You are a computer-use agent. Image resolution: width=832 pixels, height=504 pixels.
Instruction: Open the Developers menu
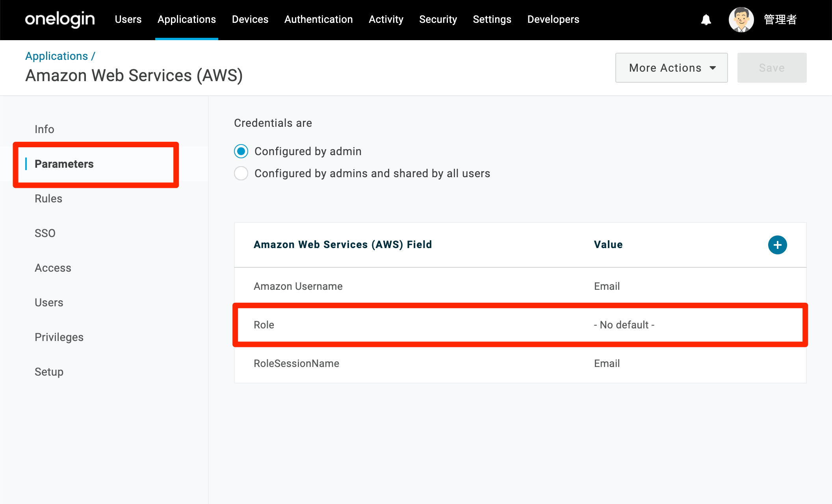[x=553, y=19]
